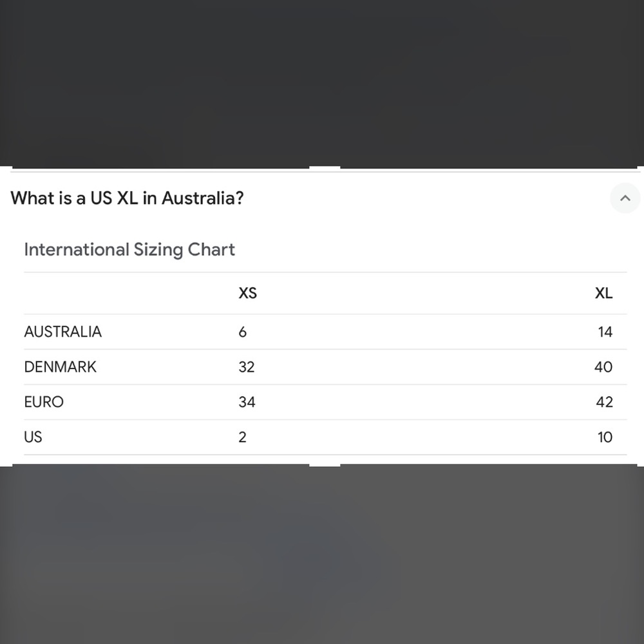The height and width of the screenshot is (644, 644).
Task: Click the Australia XL value 14
Action: (x=605, y=332)
